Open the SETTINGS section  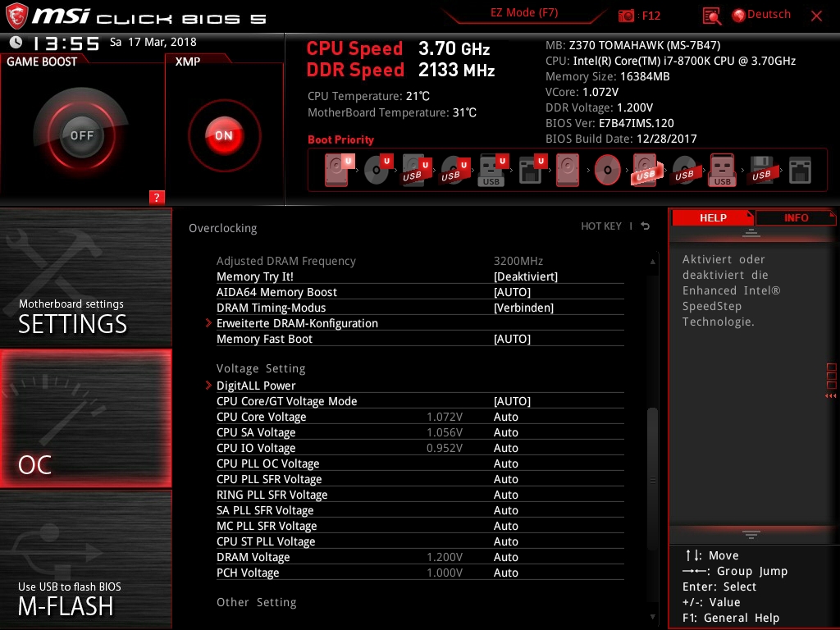(85, 277)
